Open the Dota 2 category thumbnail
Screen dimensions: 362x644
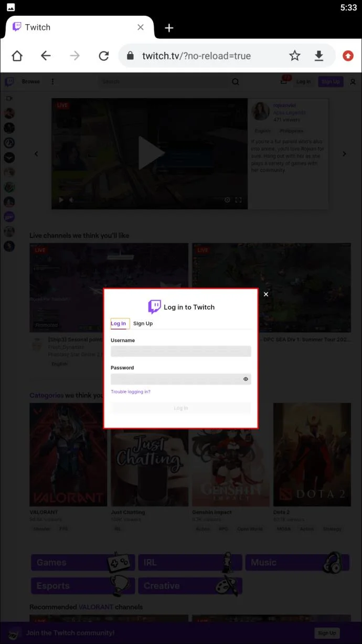coord(312,454)
